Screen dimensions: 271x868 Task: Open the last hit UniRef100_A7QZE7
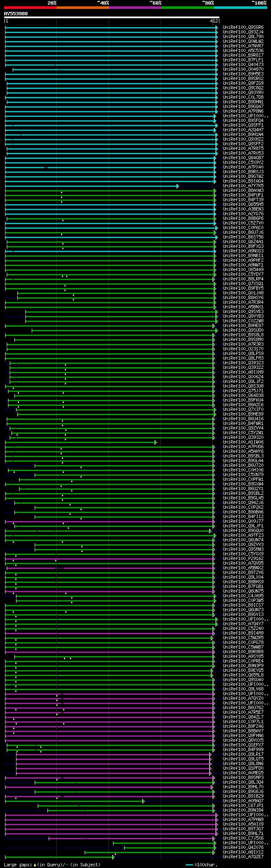(243, 857)
